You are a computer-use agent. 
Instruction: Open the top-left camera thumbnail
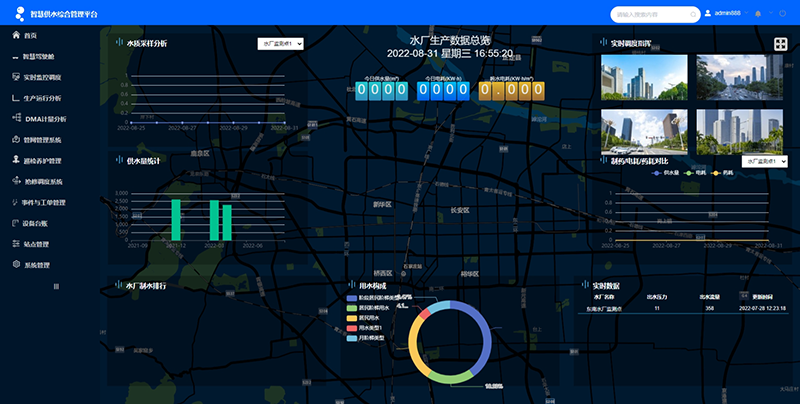click(643, 77)
